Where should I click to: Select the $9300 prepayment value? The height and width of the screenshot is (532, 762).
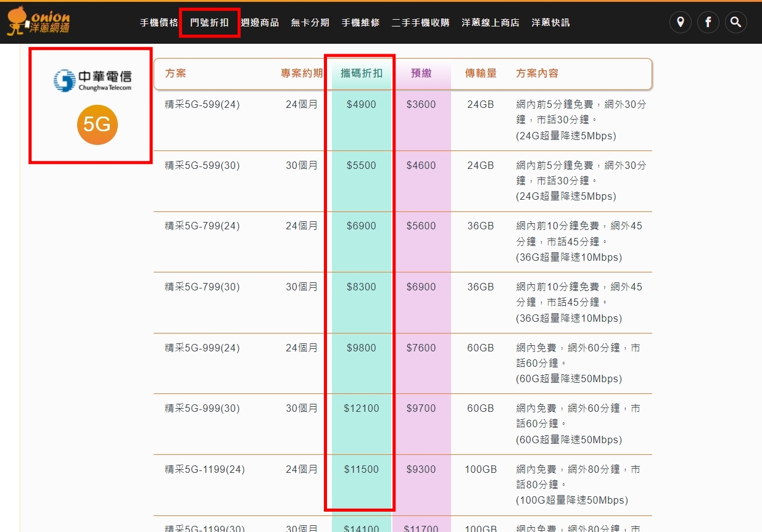click(421, 470)
